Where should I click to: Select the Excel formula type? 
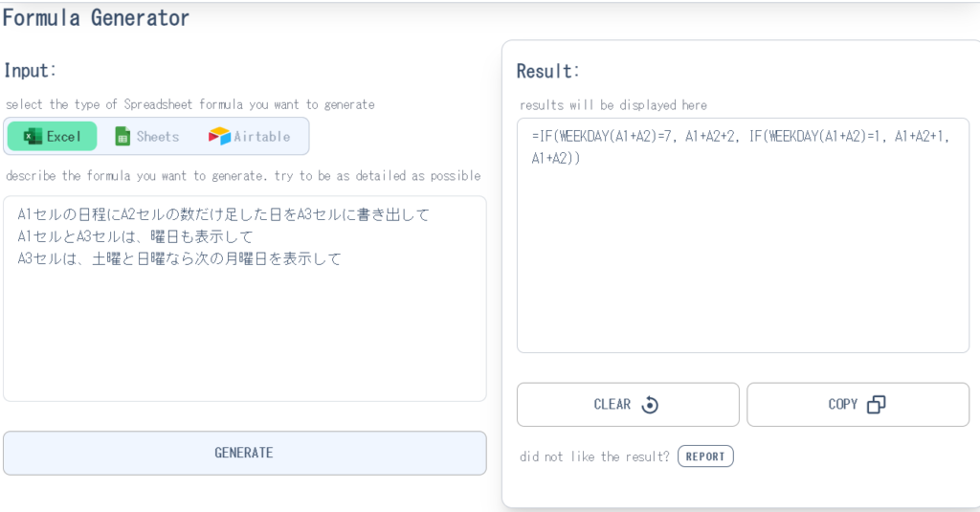coord(53,137)
